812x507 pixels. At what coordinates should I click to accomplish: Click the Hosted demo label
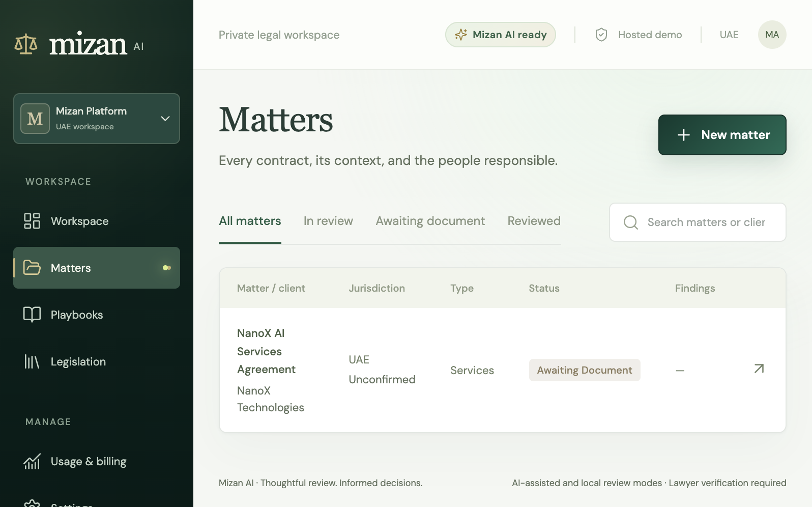(x=650, y=35)
